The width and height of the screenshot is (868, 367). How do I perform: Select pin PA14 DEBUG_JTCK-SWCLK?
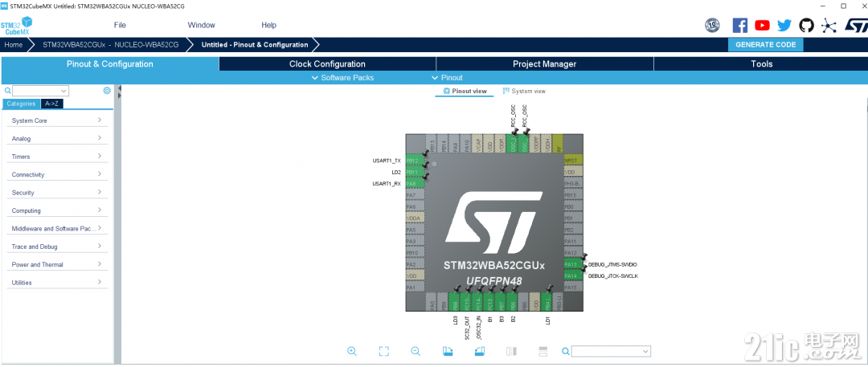573,275
